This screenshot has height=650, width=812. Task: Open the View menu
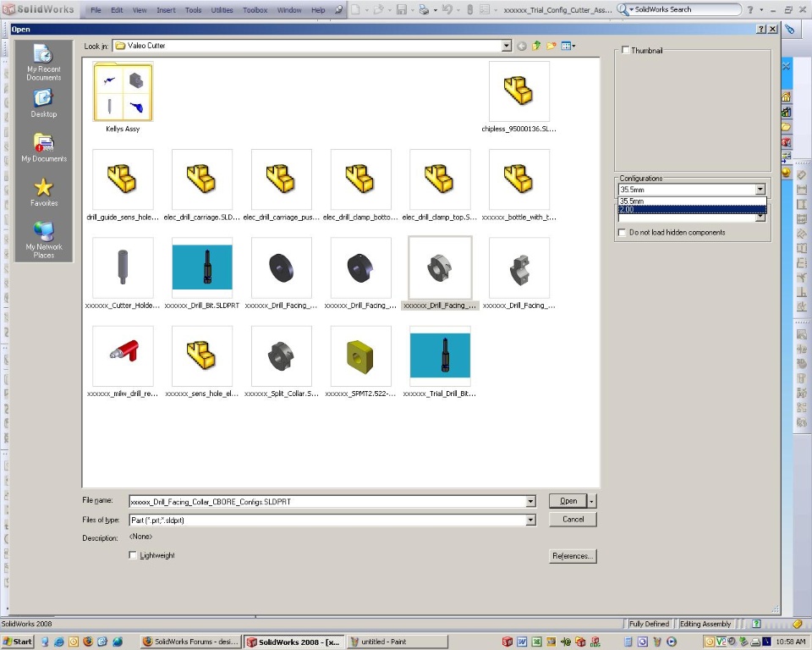coord(140,10)
